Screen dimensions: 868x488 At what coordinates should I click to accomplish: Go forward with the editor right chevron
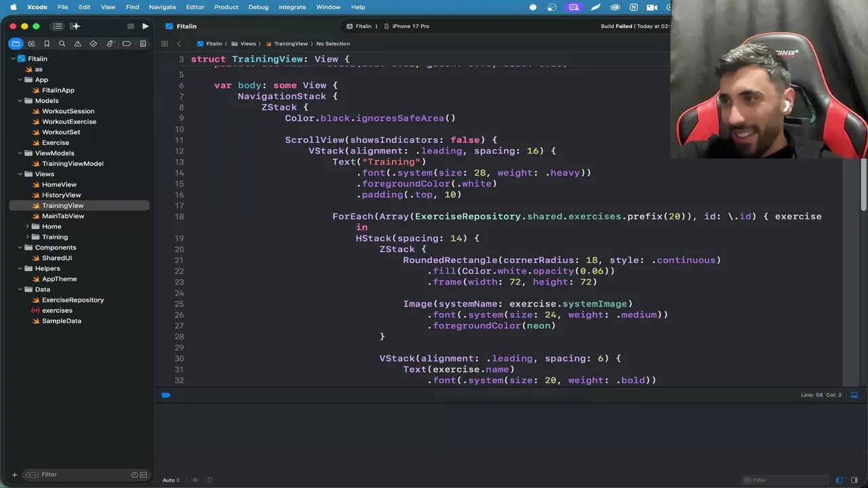click(189, 43)
